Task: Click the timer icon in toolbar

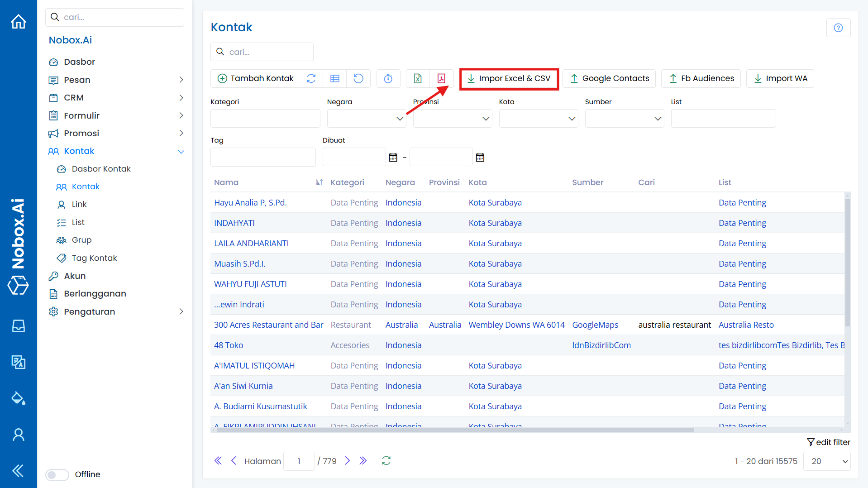Action: coord(388,78)
